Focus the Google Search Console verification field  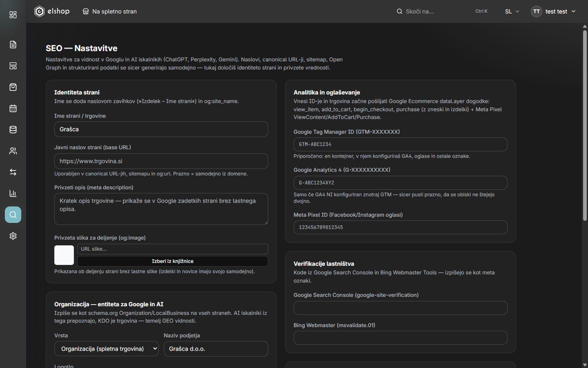tap(401, 308)
